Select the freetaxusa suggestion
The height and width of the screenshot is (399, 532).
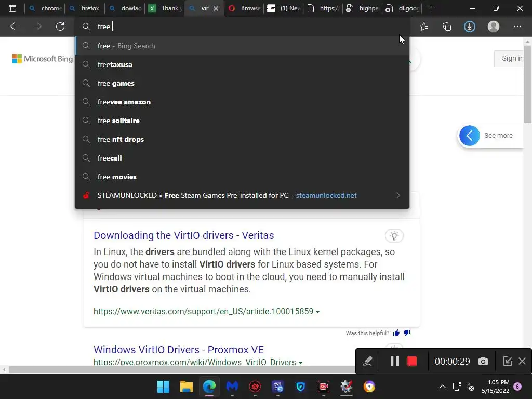[x=242, y=64]
